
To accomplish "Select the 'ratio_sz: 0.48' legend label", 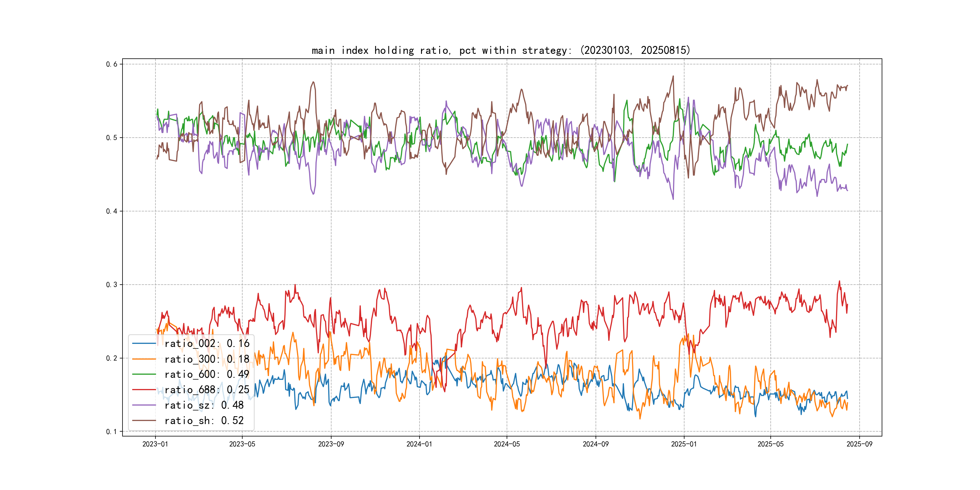I will [x=204, y=405].
